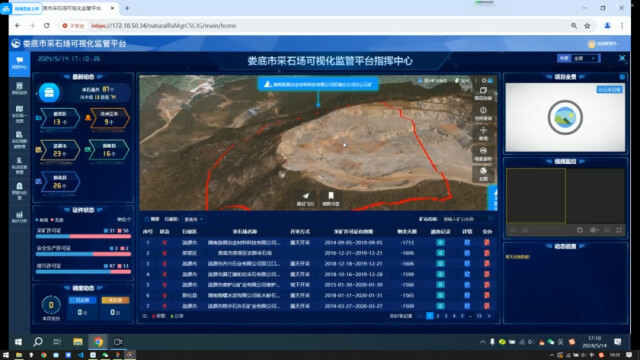
Task: Open File Explorer from the taskbar
Action: click(x=78, y=342)
